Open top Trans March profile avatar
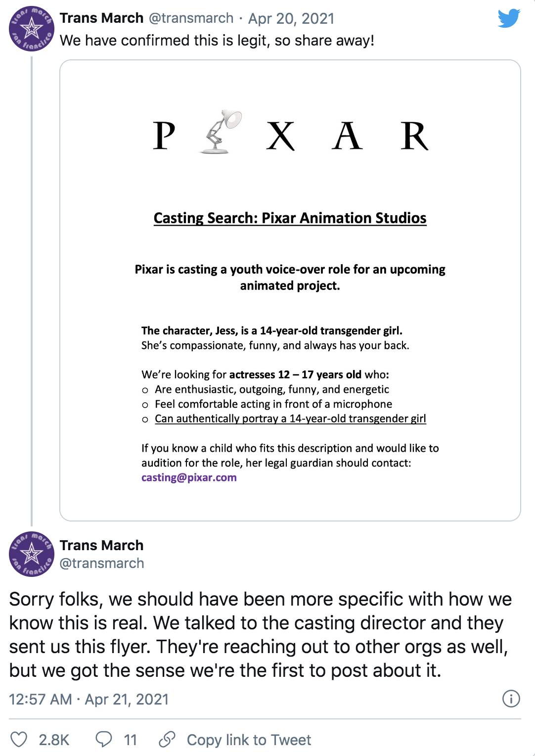This screenshot has height=756, width=535. tap(32, 29)
